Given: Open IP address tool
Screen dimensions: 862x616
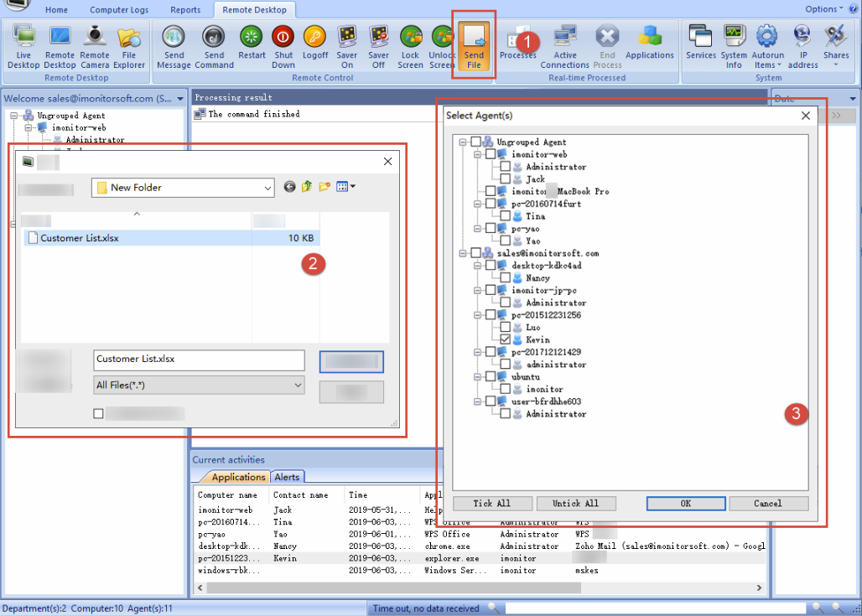Looking at the screenshot, I should pyautogui.click(x=802, y=47).
